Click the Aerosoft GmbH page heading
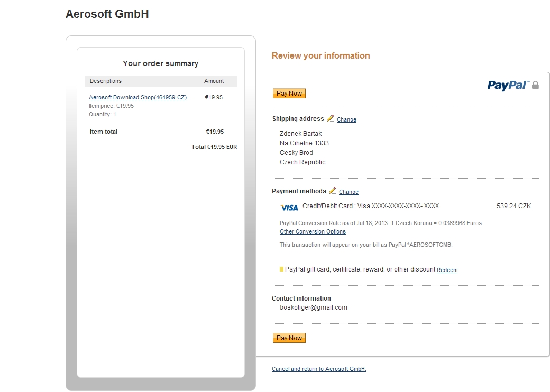 coord(107,14)
